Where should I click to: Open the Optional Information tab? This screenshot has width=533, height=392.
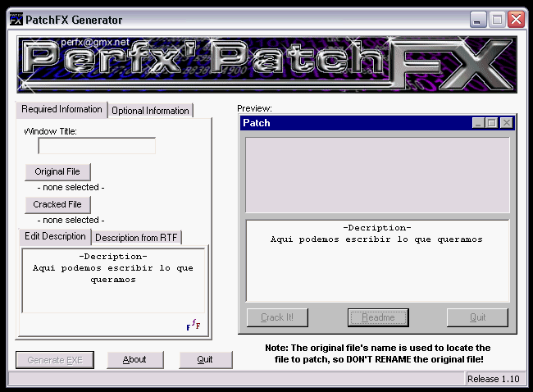click(150, 111)
